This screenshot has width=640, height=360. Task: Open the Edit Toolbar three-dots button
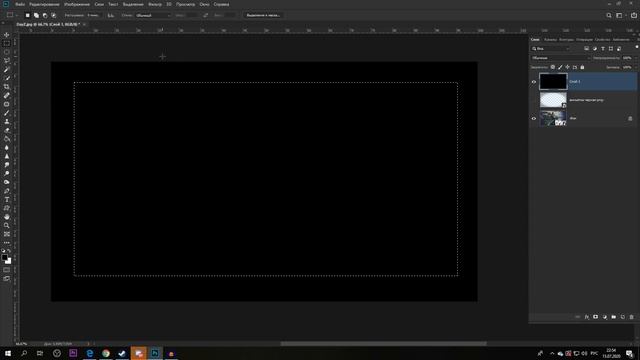coord(7,243)
